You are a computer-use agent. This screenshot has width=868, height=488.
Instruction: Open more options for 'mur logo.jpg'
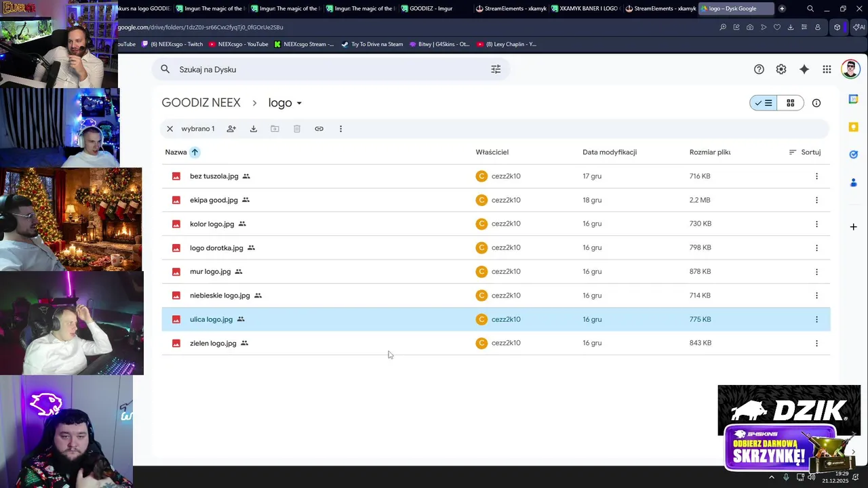tap(816, 272)
